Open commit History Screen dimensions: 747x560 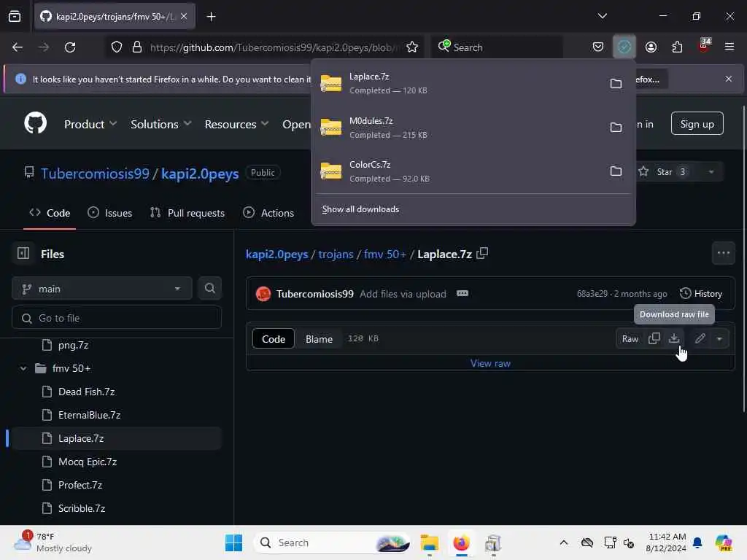click(701, 293)
